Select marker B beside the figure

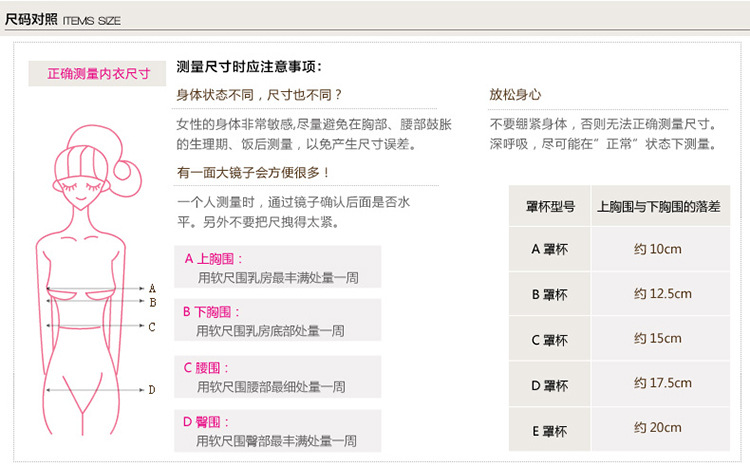(x=152, y=301)
